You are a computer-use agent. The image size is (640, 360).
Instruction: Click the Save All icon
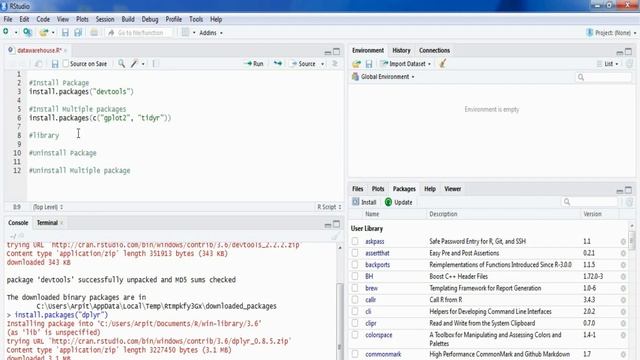point(78,33)
